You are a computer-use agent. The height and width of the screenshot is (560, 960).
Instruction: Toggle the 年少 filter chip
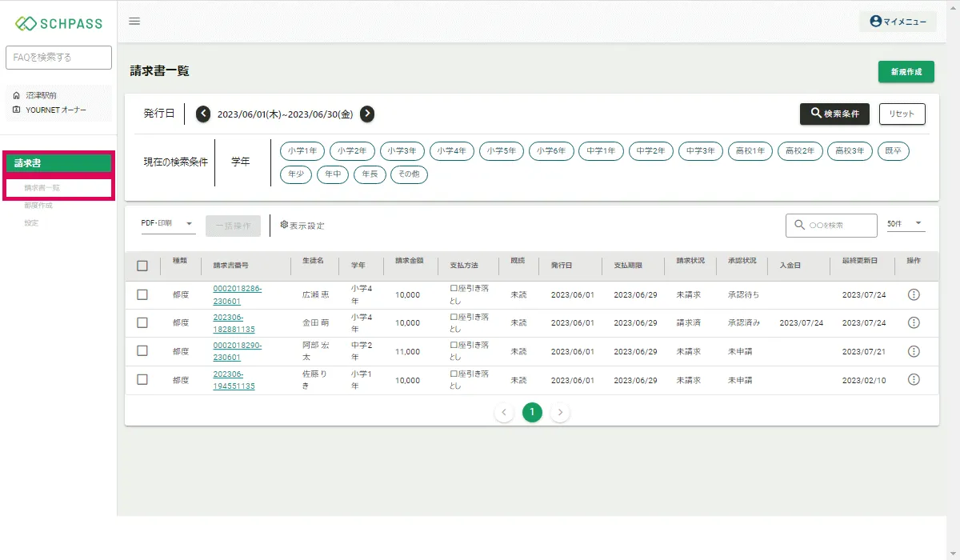click(296, 174)
